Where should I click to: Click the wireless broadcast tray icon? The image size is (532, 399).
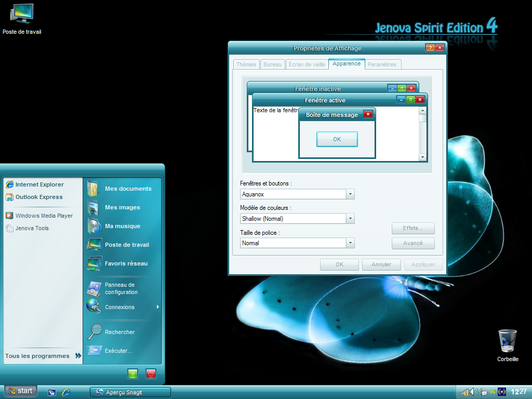tap(502, 392)
